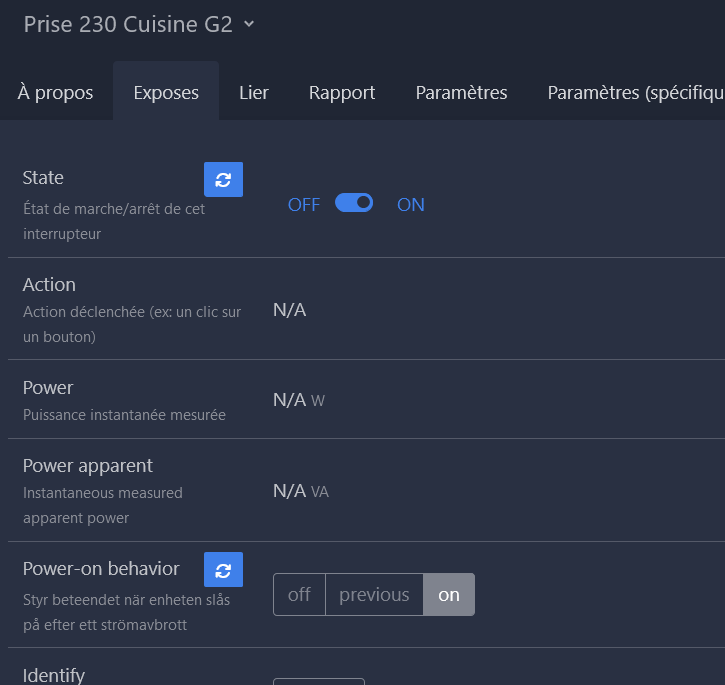The height and width of the screenshot is (685, 725).
Task: Set Power-on behavior to off
Action: coord(299,594)
